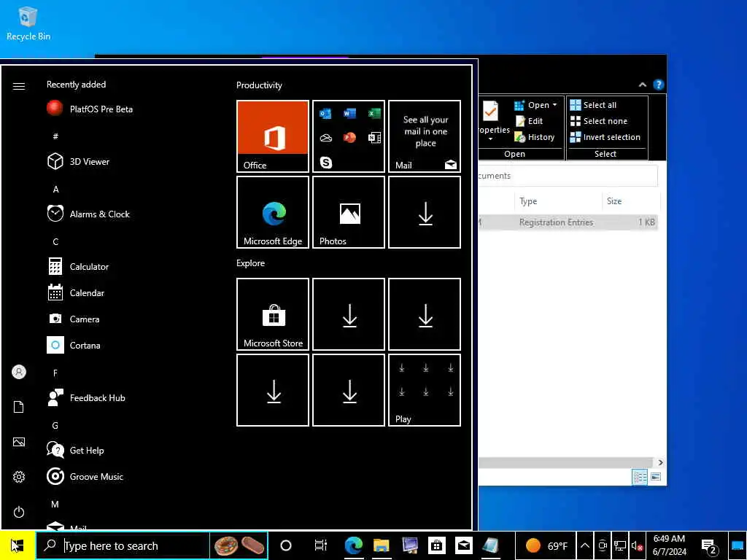
Task: Focus the Type here to search box
Action: tap(124, 545)
